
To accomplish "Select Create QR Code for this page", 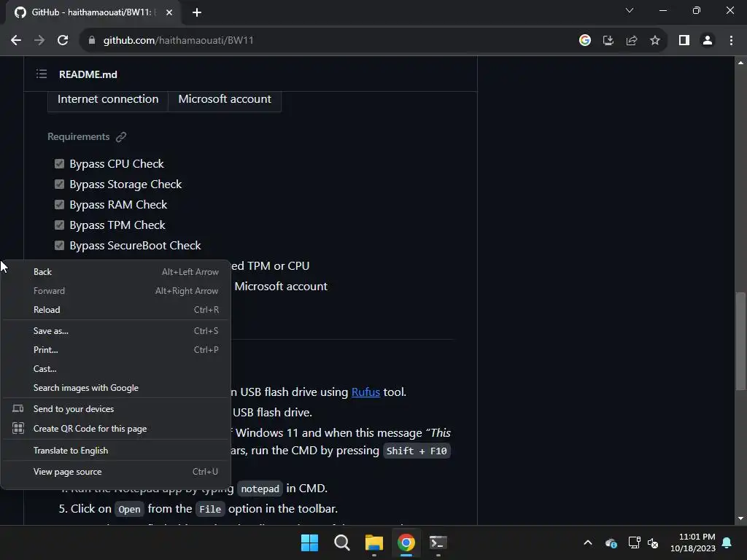I will pyautogui.click(x=116, y=429).
